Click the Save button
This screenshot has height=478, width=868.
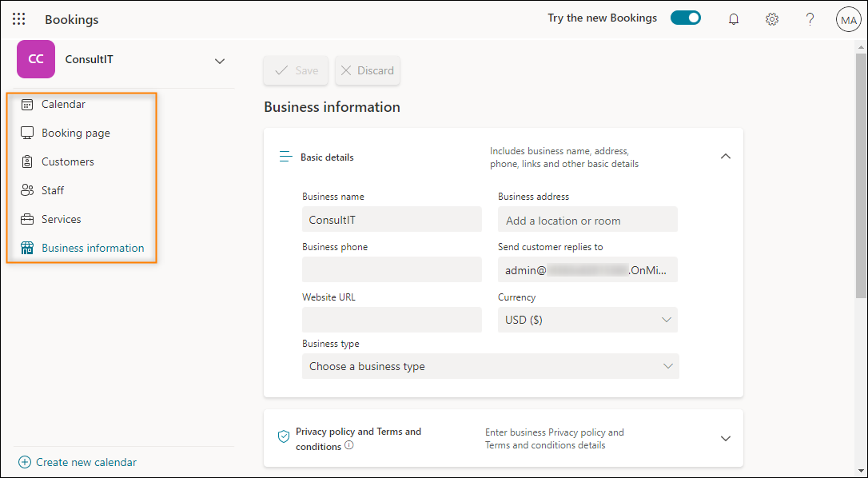(296, 70)
